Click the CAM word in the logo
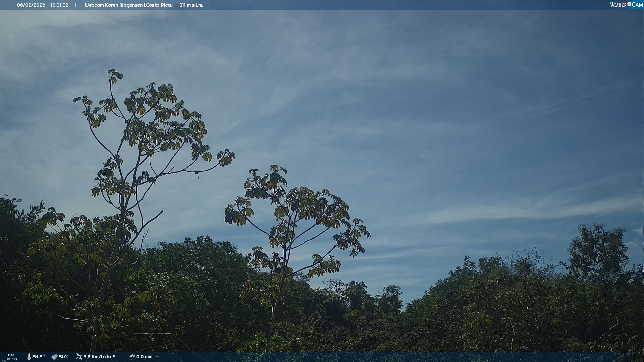The image size is (644, 362). tap(637, 5)
